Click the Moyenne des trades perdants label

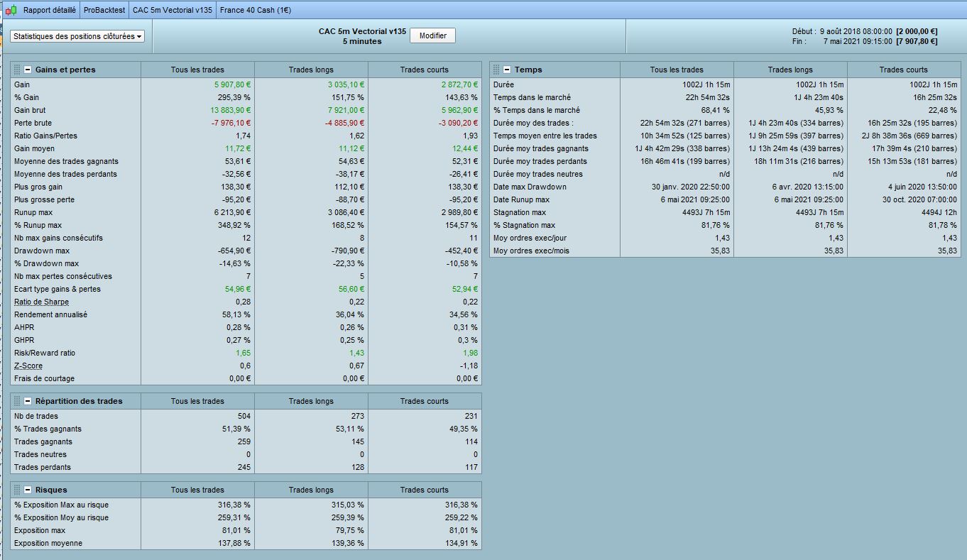point(65,174)
